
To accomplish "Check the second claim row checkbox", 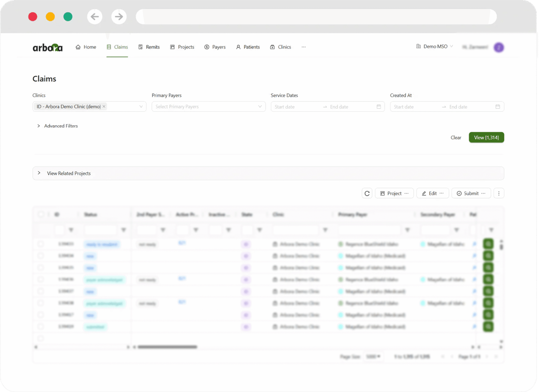I will point(41,256).
